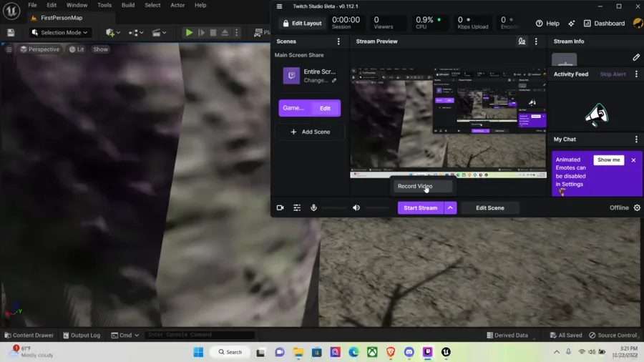
Task: Open the Twitch Dashboard
Action: click(604, 24)
